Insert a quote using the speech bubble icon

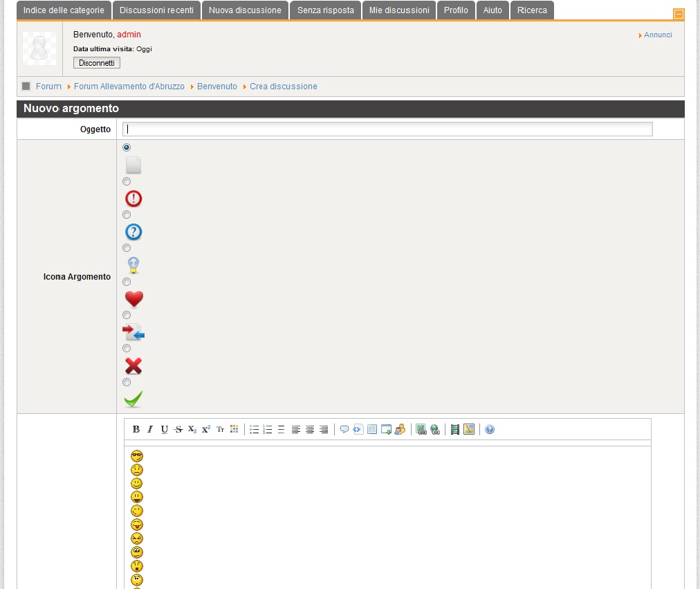(x=344, y=429)
